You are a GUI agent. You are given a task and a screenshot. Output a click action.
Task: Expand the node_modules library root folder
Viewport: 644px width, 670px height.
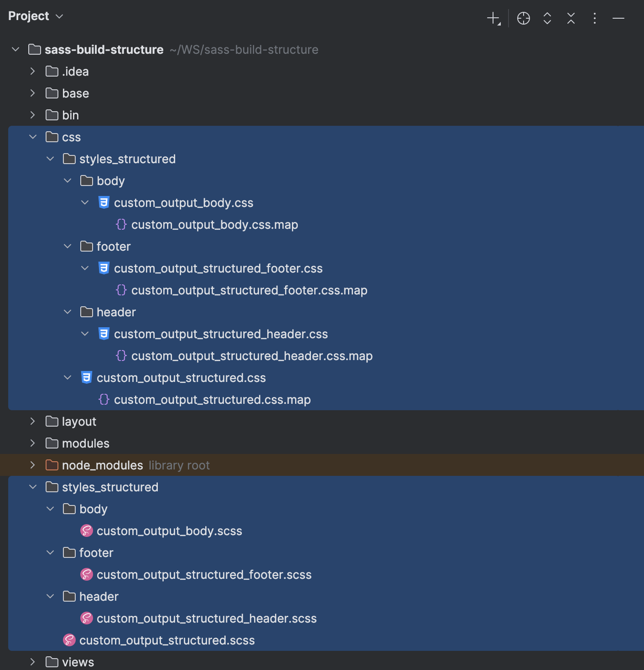click(x=33, y=465)
